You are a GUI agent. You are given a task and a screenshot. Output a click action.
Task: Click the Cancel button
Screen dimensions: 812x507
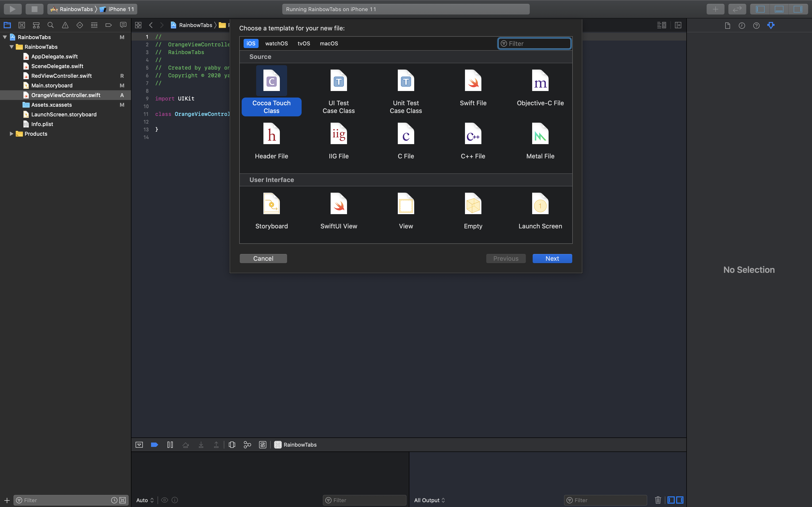pos(263,258)
